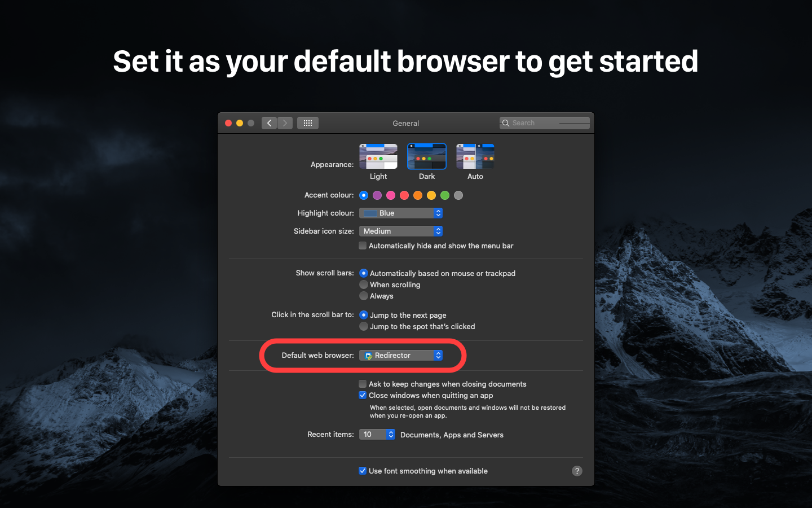Screen dimensions: 812x508
Task: Select 'Jump to the spot that's clicked'
Action: click(364, 326)
